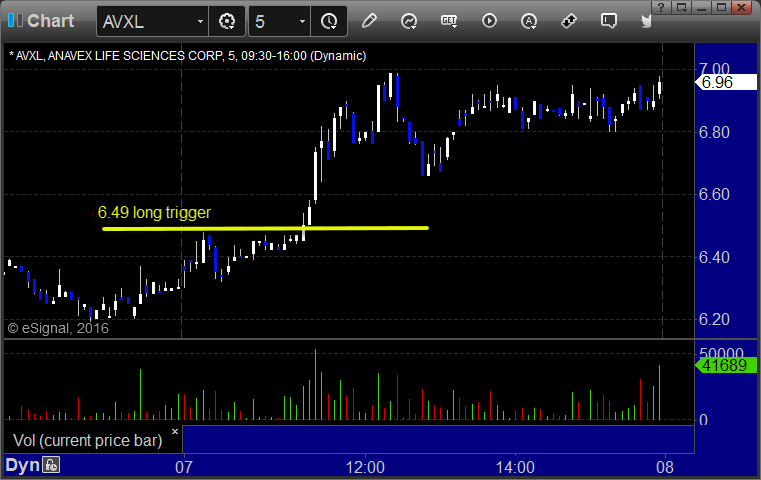The height and width of the screenshot is (480, 761).
Task: Click the 6.96 current price label
Action: (726, 83)
